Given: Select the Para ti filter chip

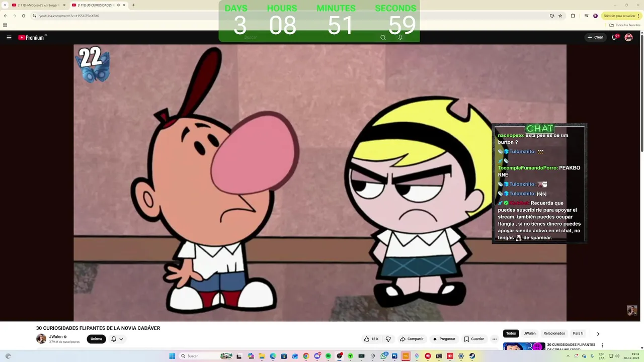Looking at the screenshot, I should (578, 333).
